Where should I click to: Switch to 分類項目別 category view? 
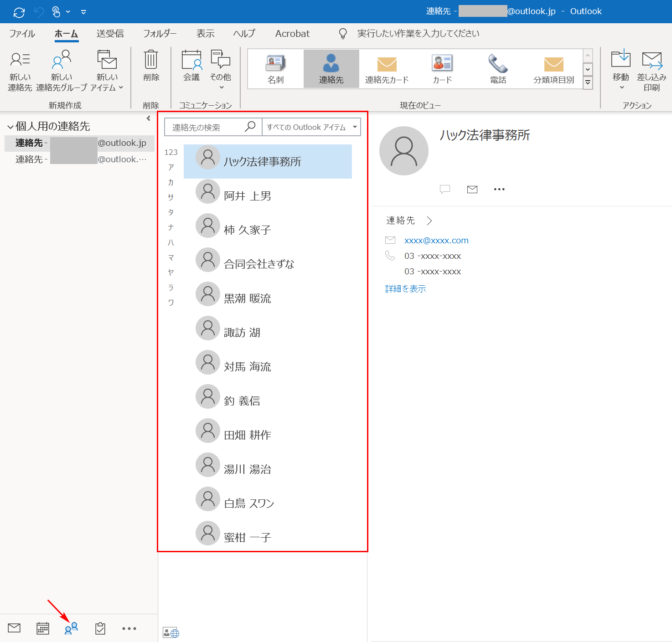[x=553, y=68]
